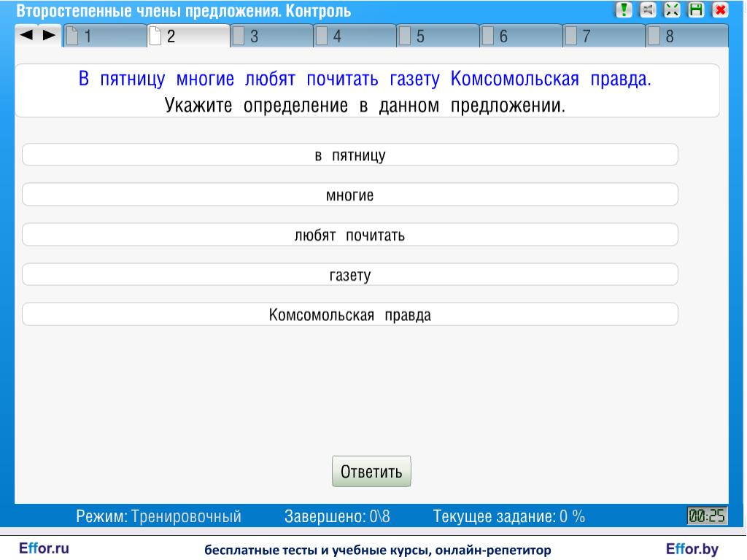
Task: Open the Effor.by link
Action: coord(692,549)
